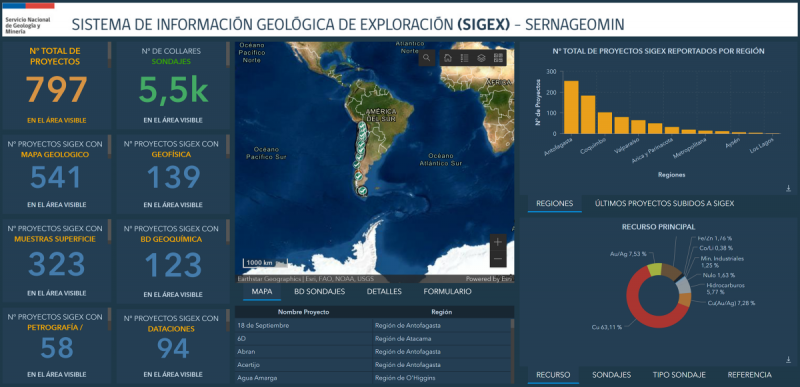This screenshot has width=800, height=387.
Task: Click the Antofagasta bar in chart
Action: coord(571,107)
